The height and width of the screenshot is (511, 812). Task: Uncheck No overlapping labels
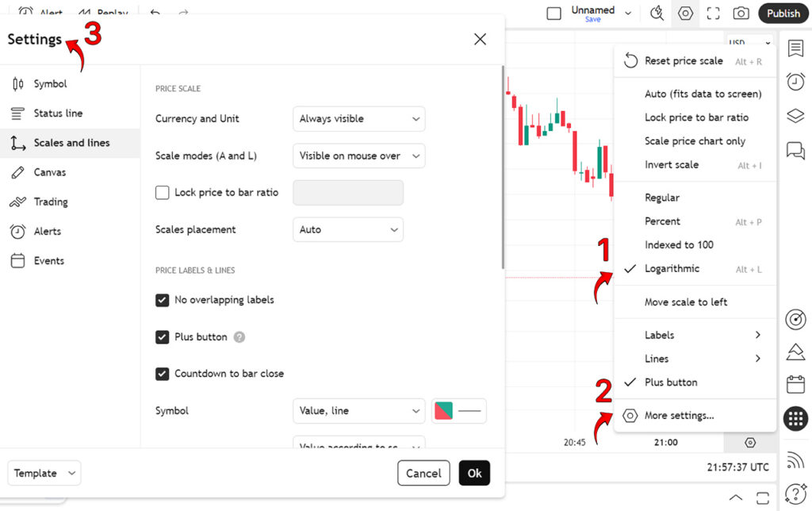pos(162,300)
